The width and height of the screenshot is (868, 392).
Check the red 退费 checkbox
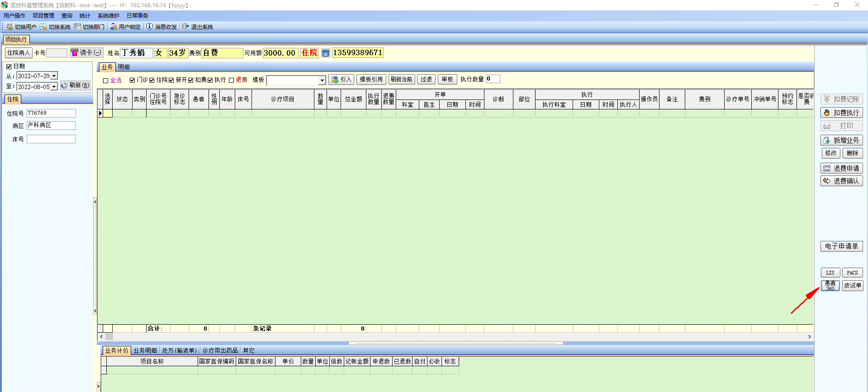click(232, 80)
